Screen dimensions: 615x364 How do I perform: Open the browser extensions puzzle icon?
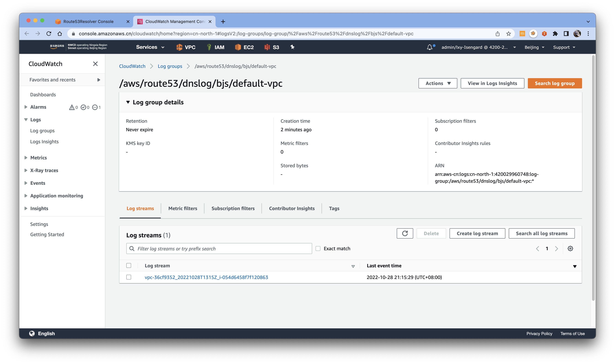coord(555,34)
